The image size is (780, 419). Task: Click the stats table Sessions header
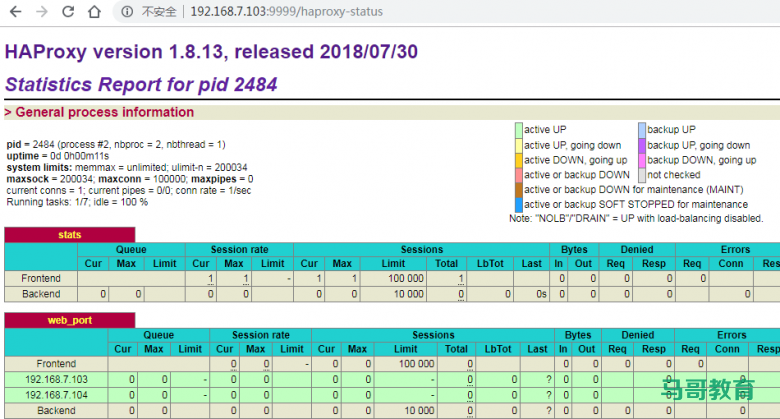(421, 249)
